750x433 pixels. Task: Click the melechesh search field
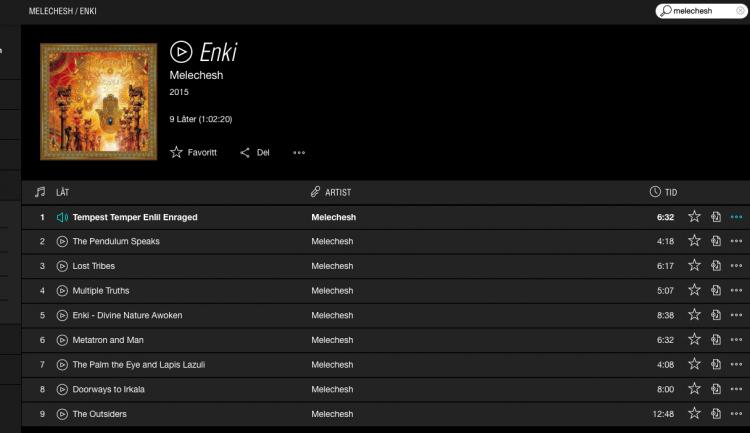pos(701,11)
